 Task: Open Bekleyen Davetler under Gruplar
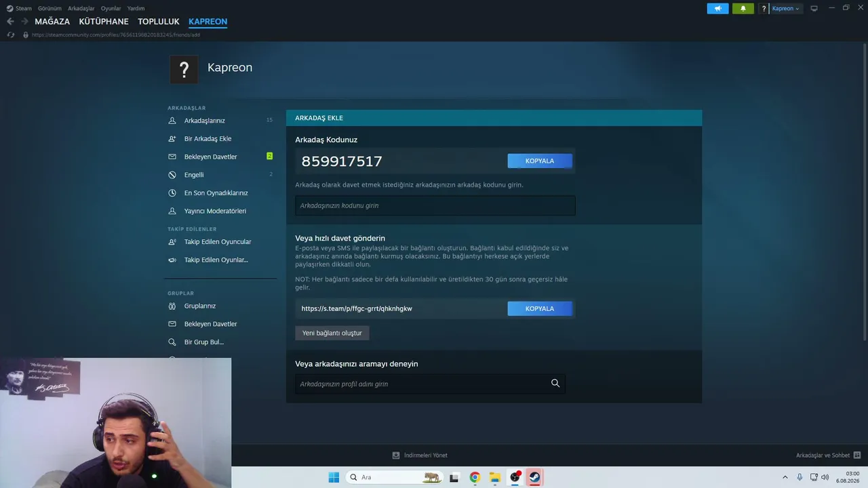(211, 324)
